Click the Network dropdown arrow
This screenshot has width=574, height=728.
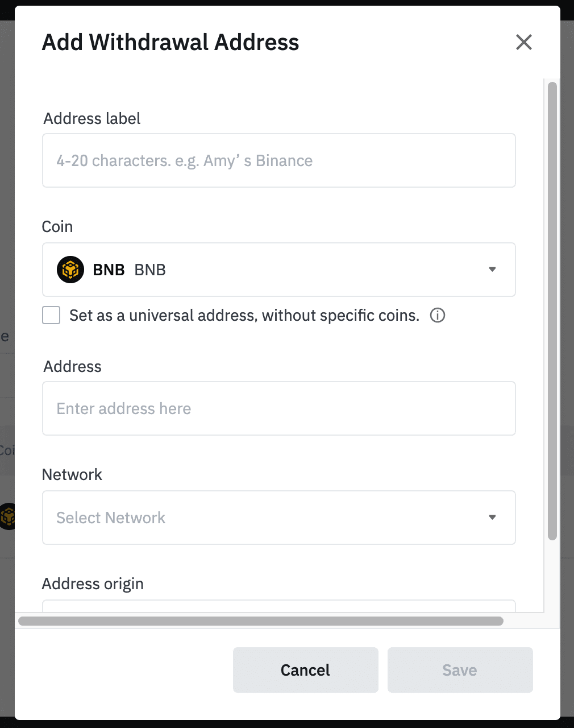(492, 517)
